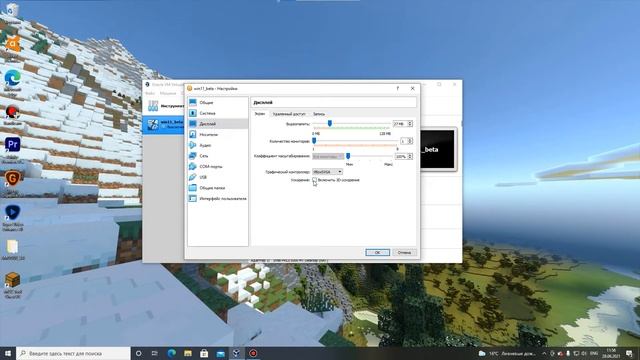Open the Носители (Storage) settings category
The image size is (640, 360).
(x=218, y=134)
